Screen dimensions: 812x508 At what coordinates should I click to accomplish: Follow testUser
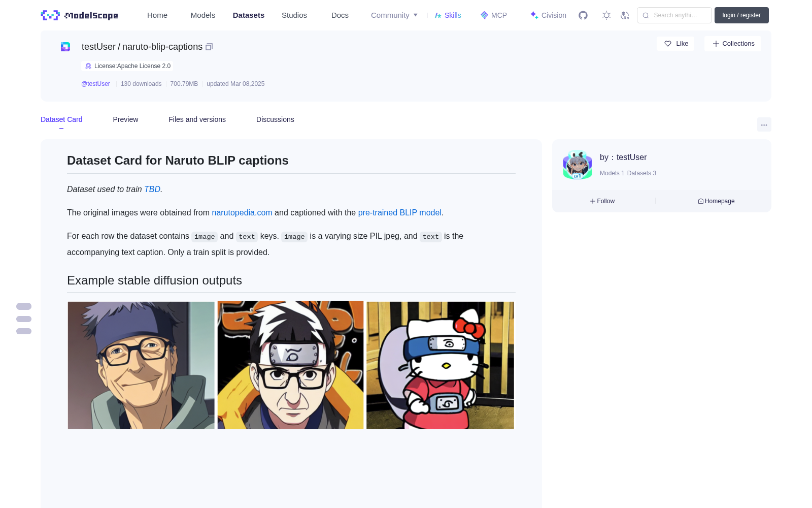point(602,201)
